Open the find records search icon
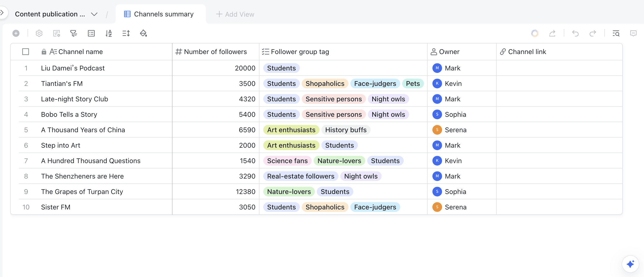 (616, 33)
